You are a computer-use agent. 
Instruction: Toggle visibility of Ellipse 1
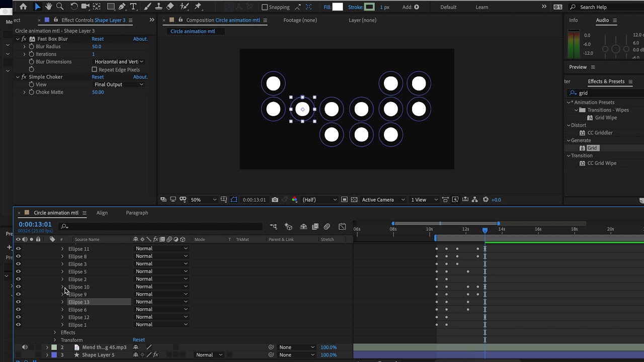(18, 324)
